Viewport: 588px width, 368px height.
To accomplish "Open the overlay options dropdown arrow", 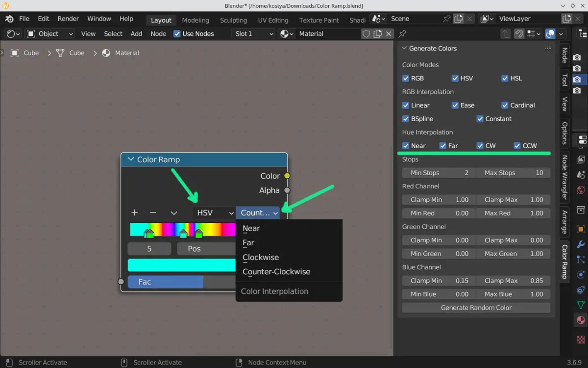I will pyautogui.click(x=561, y=34).
